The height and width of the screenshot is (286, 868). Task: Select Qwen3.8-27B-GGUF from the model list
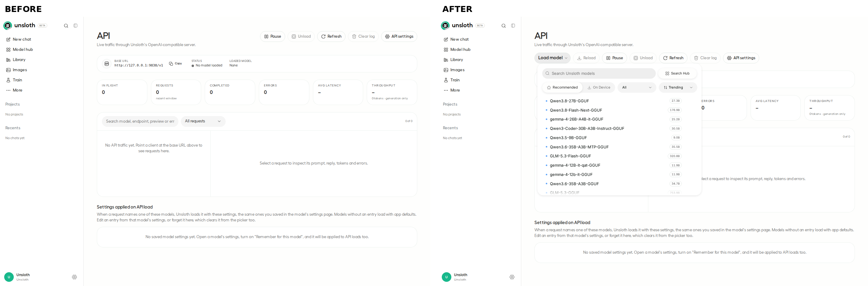coord(614,101)
